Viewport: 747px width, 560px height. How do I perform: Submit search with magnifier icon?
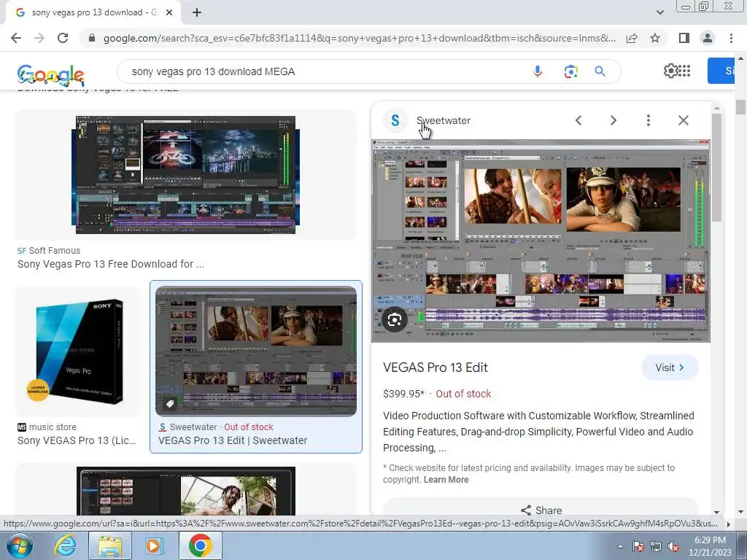tap(600, 71)
